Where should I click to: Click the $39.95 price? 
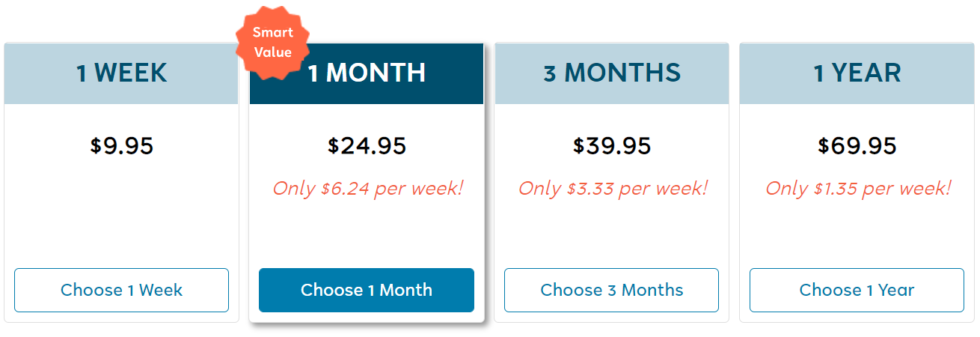[x=611, y=145]
